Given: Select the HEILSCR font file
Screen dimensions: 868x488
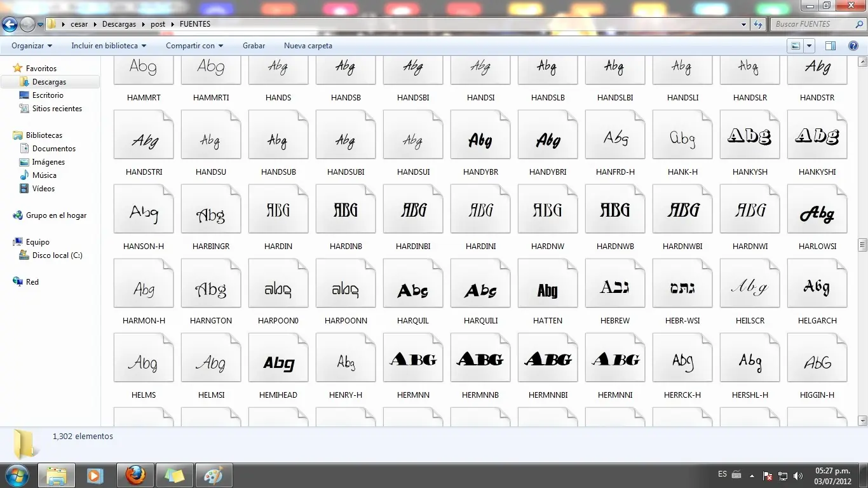Looking at the screenshot, I should click(750, 285).
